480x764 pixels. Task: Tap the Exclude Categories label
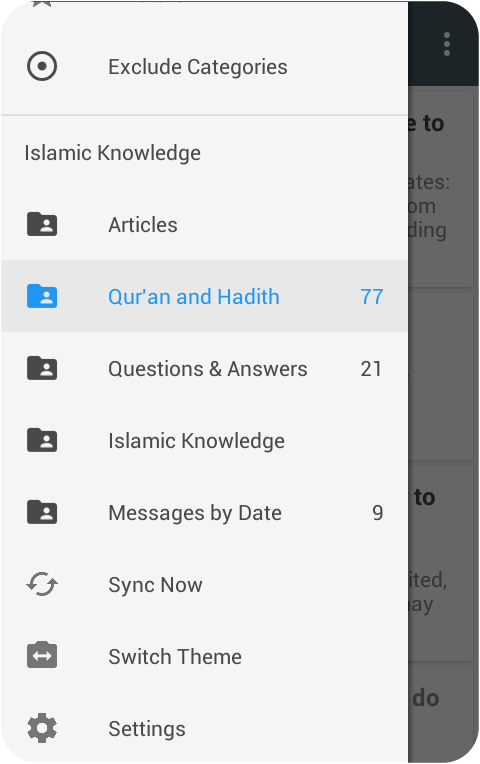[197, 67]
